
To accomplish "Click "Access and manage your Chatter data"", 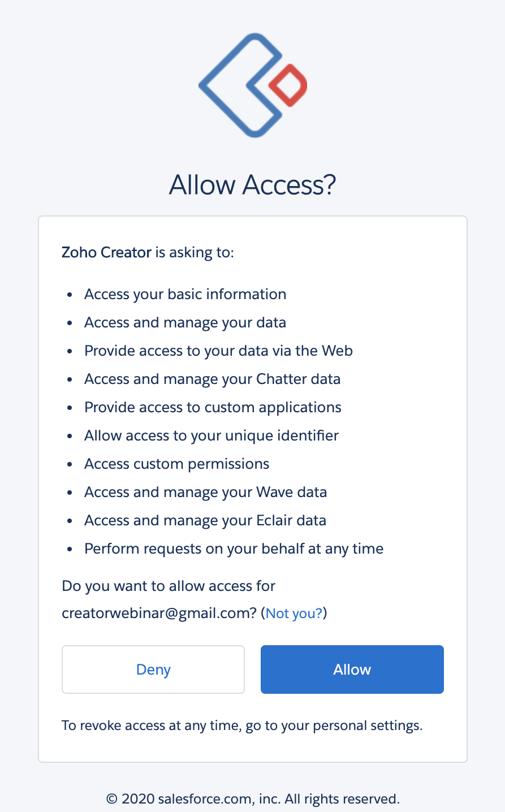I will [212, 379].
